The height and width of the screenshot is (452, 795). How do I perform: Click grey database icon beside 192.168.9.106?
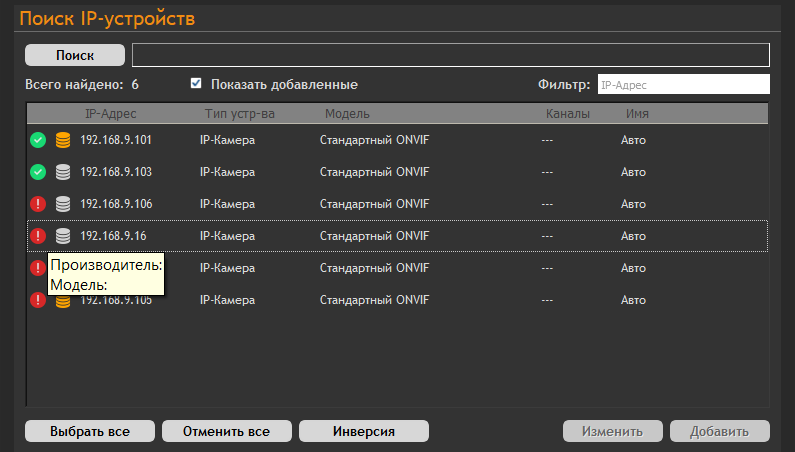click(63, 204)
